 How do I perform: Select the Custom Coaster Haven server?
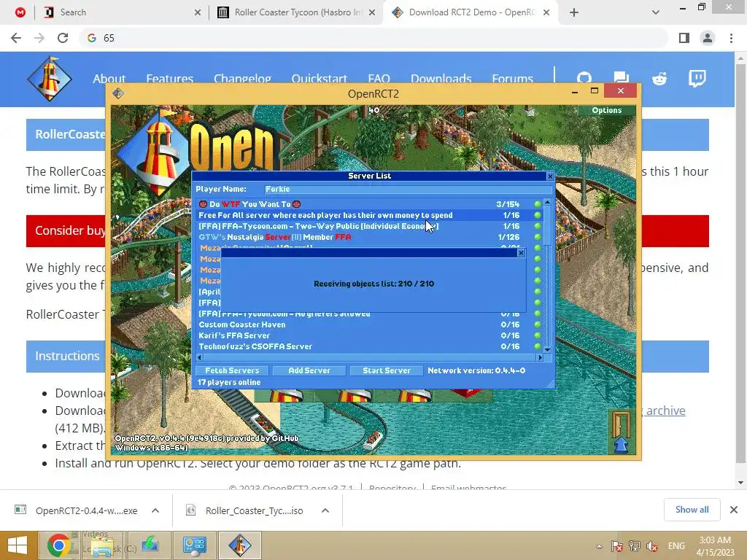[369, 324]
